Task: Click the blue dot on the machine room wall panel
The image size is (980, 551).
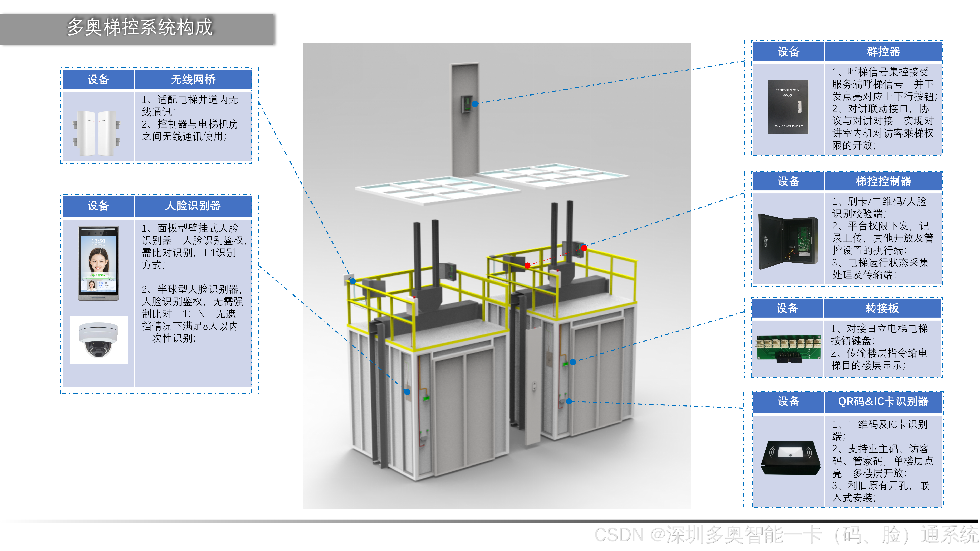Action: coord(475,103)
